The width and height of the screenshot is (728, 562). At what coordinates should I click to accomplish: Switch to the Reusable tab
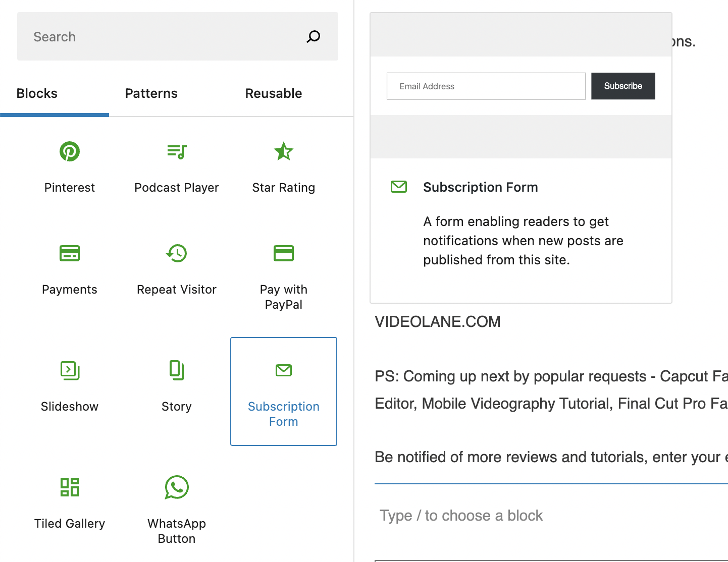click(274, 93)
